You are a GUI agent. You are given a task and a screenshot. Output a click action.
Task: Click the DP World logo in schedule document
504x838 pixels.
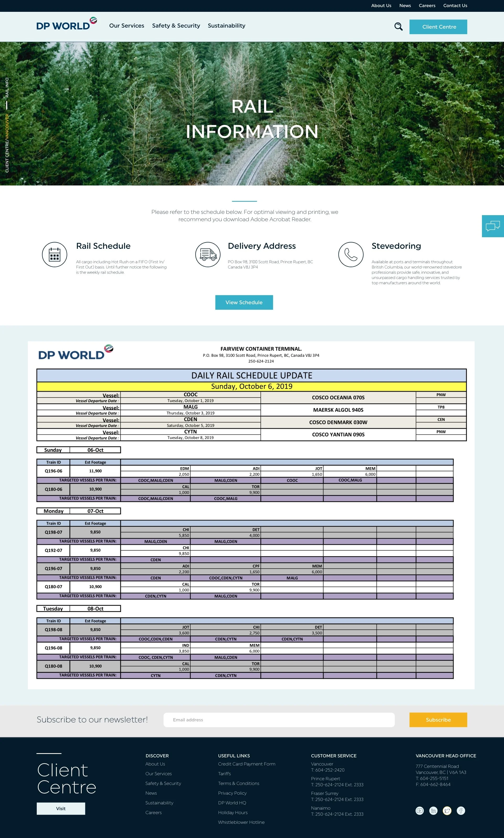(75, 352)
